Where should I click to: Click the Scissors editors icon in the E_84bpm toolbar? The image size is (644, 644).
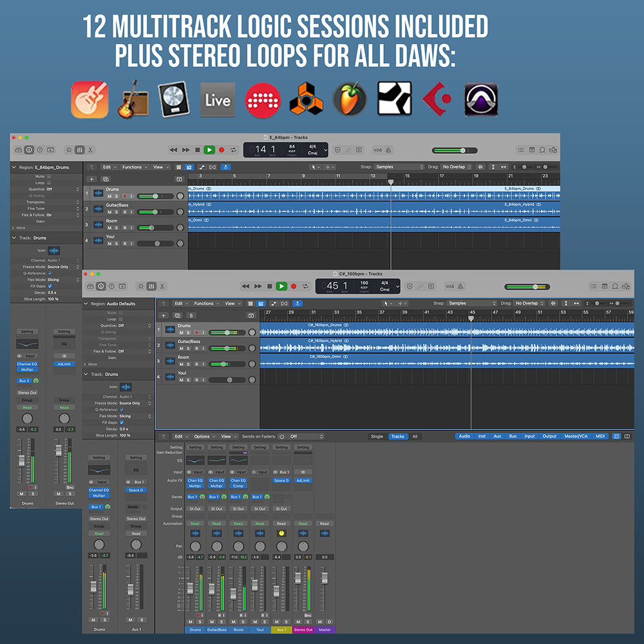(91, 149)
